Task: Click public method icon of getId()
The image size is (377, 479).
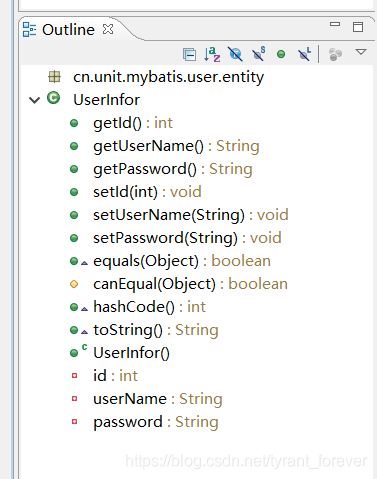Action: pyautogui.click(x=74, y=123)
